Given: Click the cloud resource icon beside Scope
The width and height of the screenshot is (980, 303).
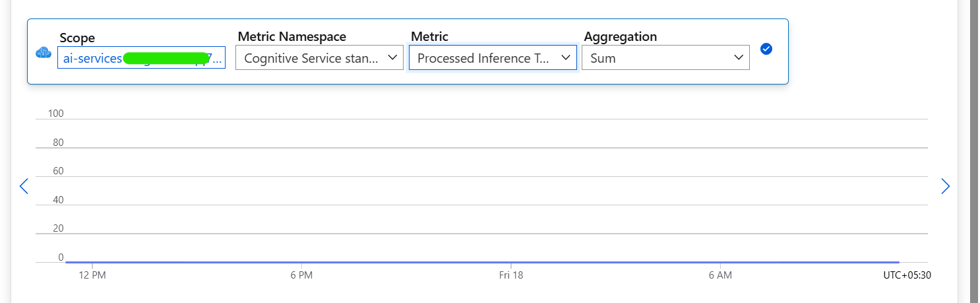Looking at the screenshot, I should (x=44, y=53).
